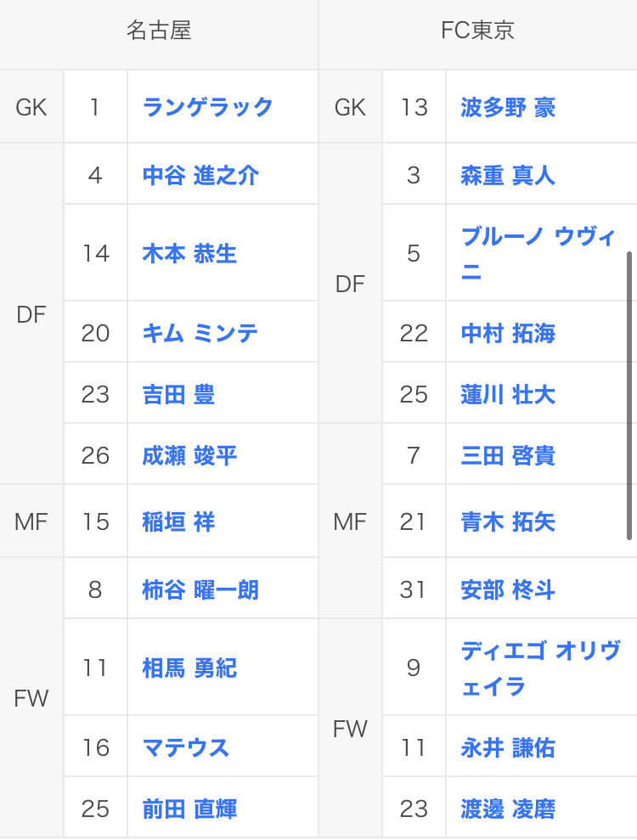View 中村 拓海 player page
This screenshot has width=637, height=840.
pyautogui.click(x=508, y=333)
